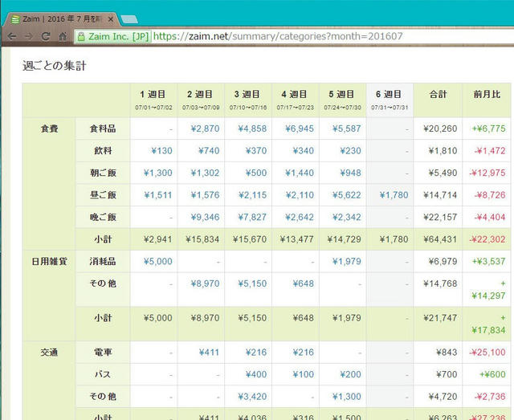Image resolution: width=514 pixels, height=420 pixels.
Task: Click バス previous-month change +¥600
Action: tap(492, 374)
